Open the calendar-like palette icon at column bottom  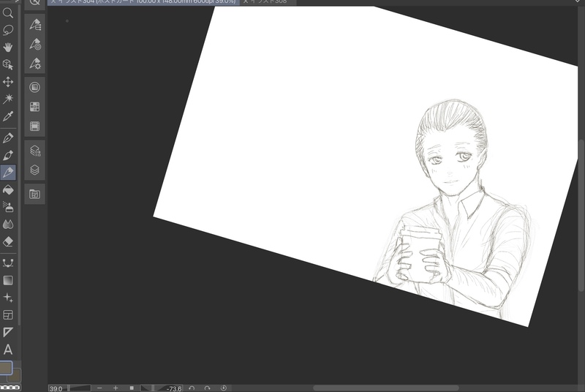pyautogui.click(x=34, y=194)
